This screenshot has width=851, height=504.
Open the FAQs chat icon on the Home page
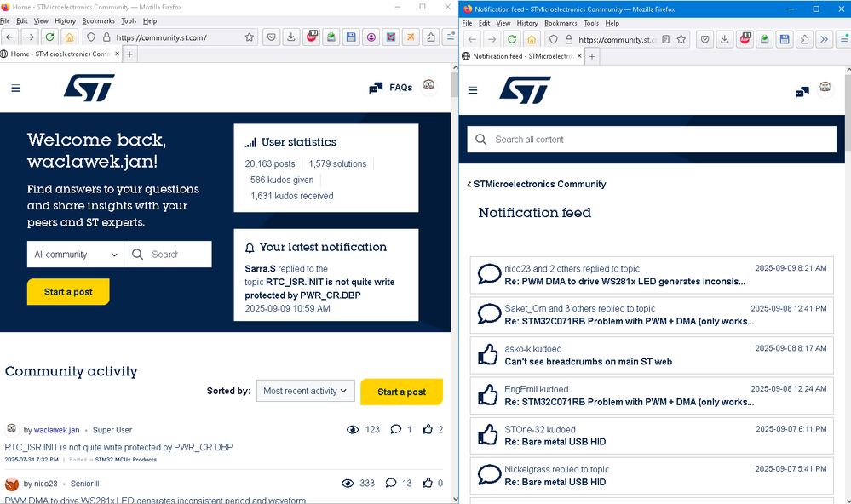[376, 88]
